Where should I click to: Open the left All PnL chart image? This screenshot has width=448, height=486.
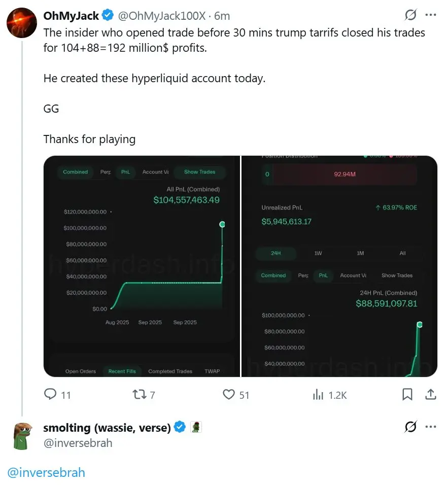[x=142, y=266]
